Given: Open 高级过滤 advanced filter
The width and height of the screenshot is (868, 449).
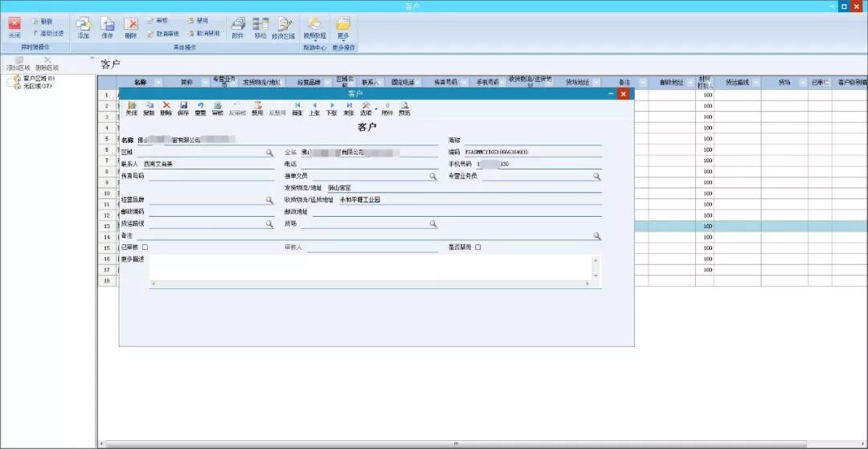Looking at the screenshot, I should (48, 34).
